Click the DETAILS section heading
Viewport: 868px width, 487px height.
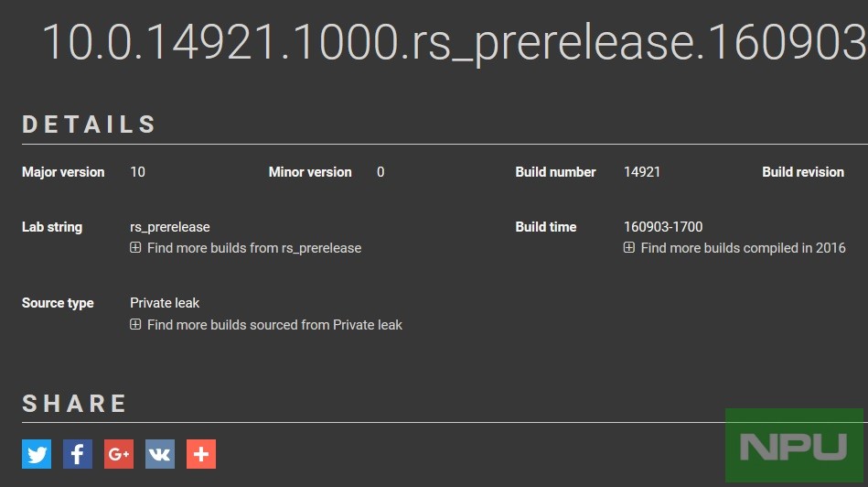(x=90, y=125)
